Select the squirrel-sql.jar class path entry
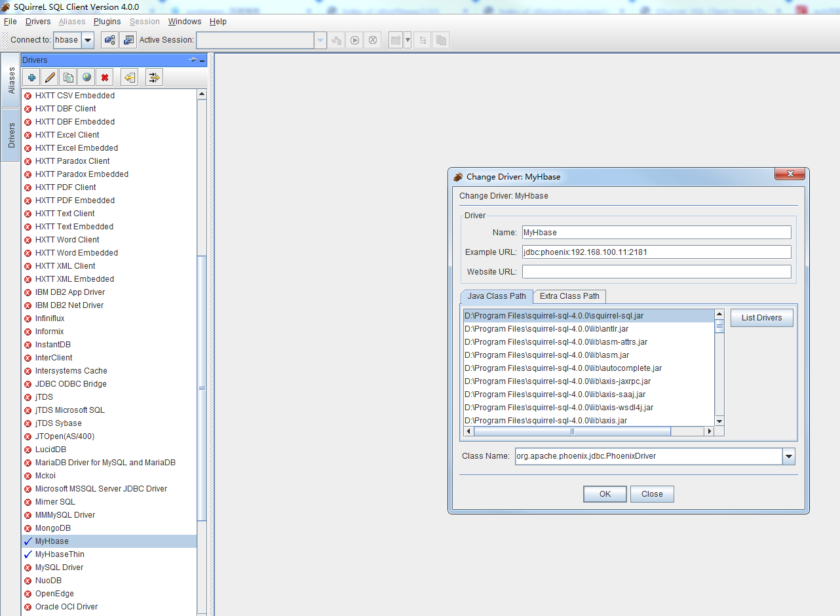The height and width of the screenshot is (616, 840). point(588,316)
